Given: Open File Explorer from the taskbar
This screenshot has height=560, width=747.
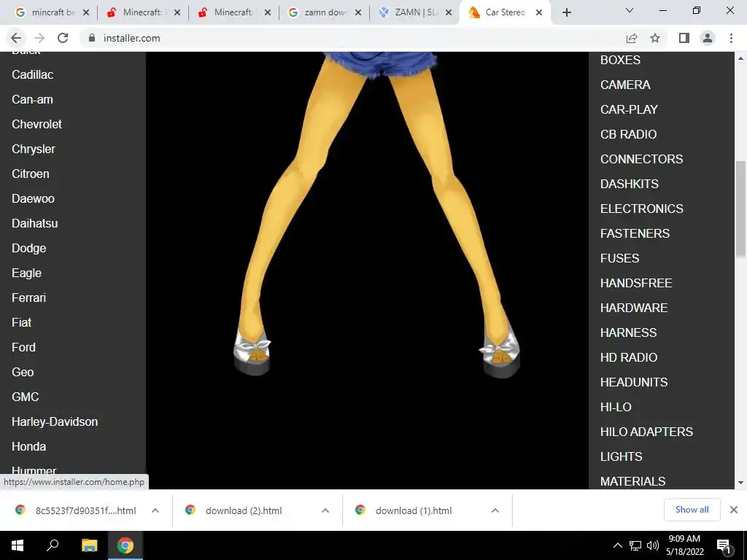Looking at the screenshot, I should (x=89, y=545).
